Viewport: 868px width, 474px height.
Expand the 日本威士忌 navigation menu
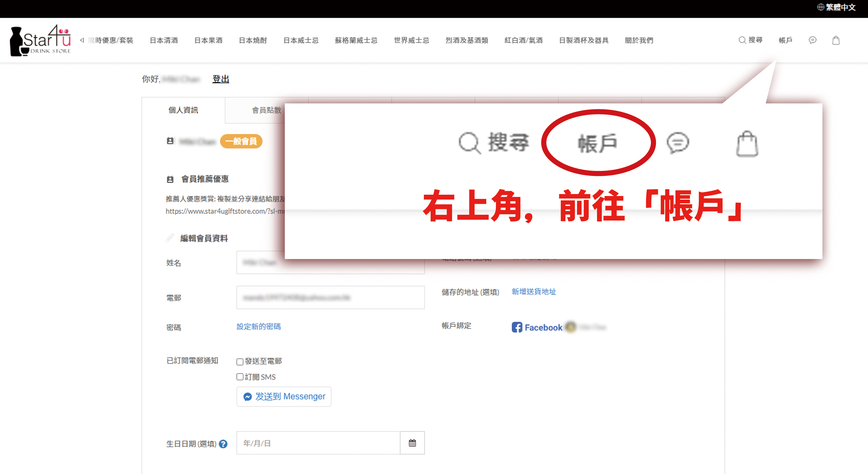[301, 40]
